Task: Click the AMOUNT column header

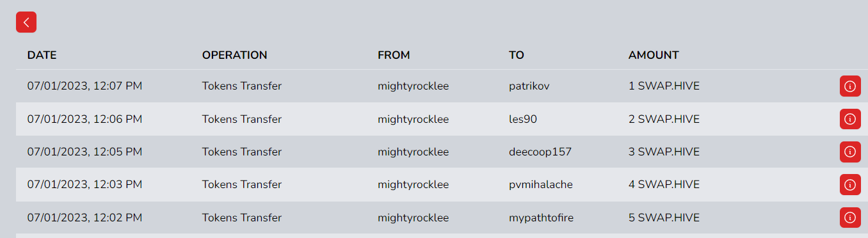Action: coord(654,55)
